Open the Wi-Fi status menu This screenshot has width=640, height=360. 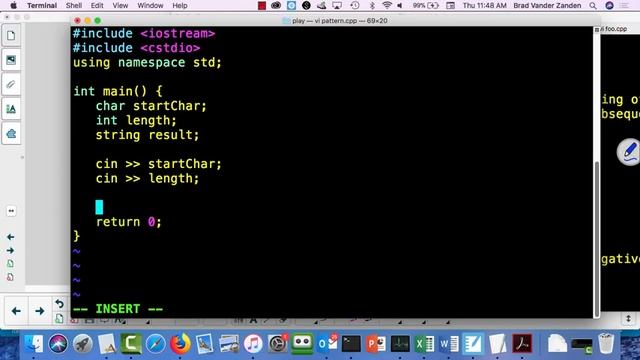pos(387,5)
